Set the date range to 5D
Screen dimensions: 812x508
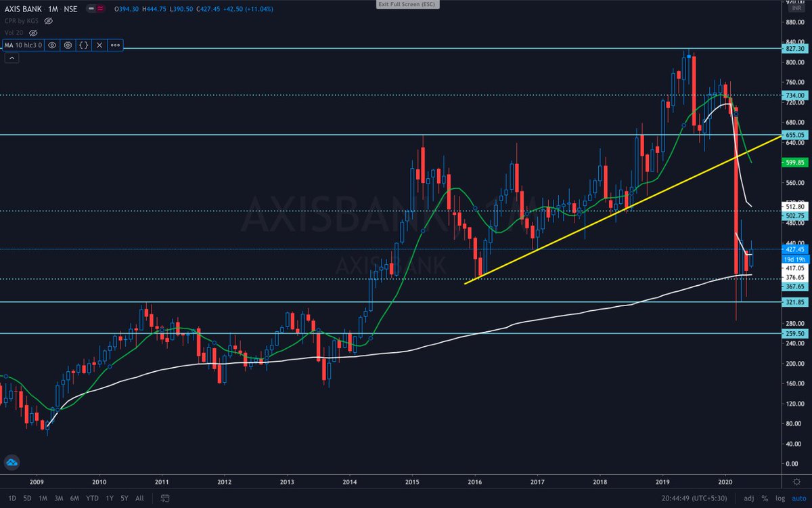(x=26, y=498)
